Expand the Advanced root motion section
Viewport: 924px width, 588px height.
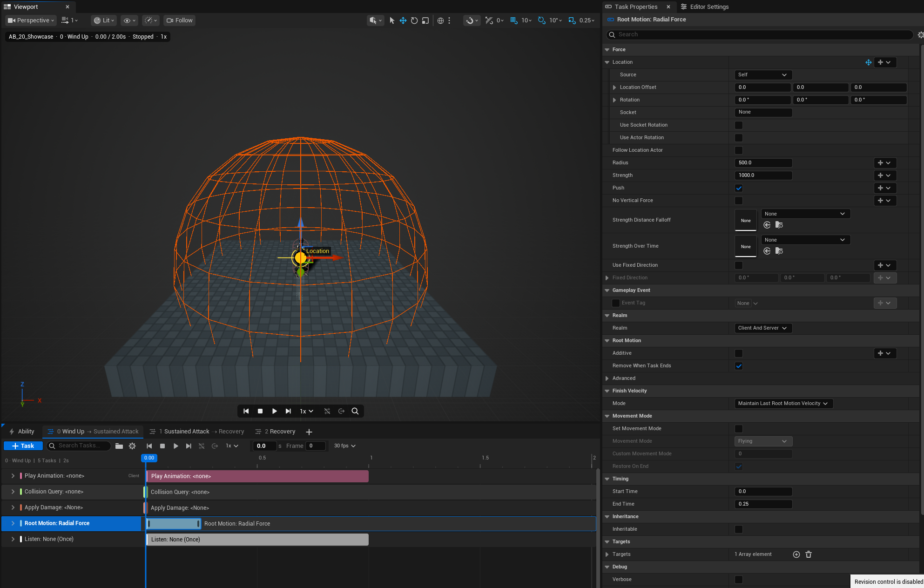(607, 378)
